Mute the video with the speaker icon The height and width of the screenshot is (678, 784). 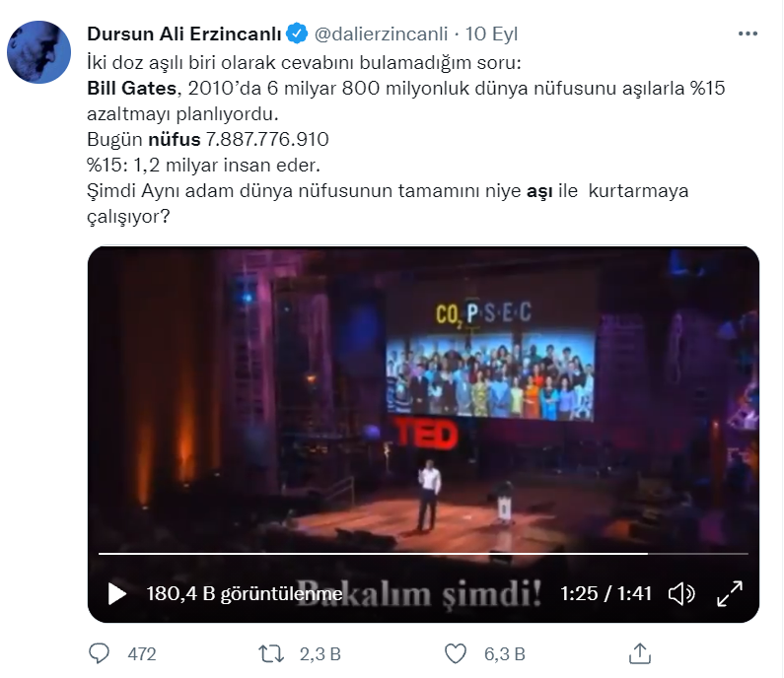coord(681,593)
